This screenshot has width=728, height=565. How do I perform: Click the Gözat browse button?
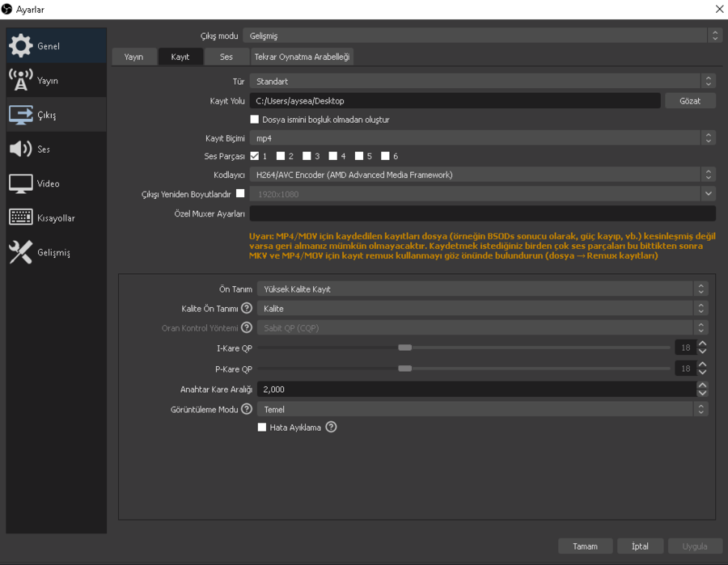[x=690, y=101]
